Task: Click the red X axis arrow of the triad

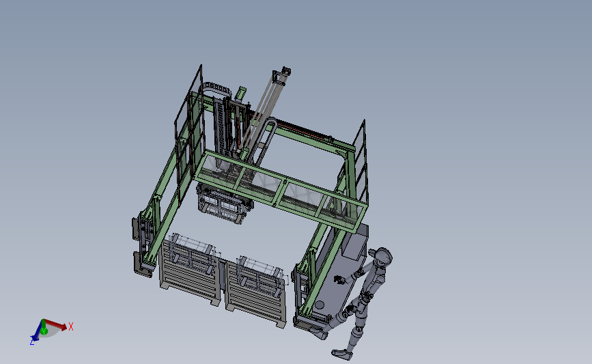Action: (x=56, y=324)
